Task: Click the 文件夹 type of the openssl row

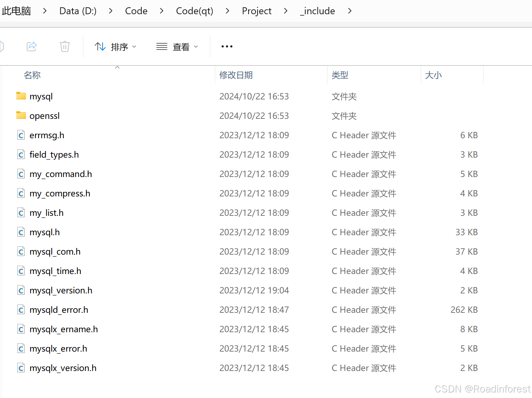Action: [x=344, y=116]
